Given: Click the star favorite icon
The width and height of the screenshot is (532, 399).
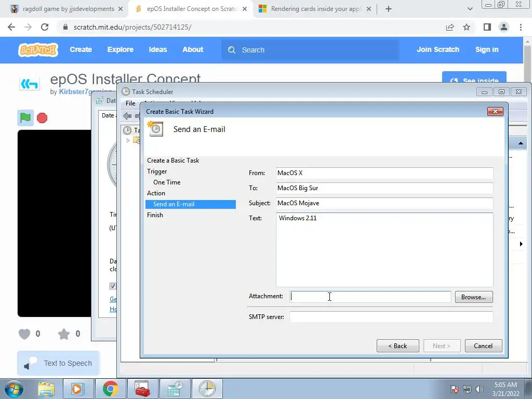Looking at the screenshot, I should tap(64, 334).
